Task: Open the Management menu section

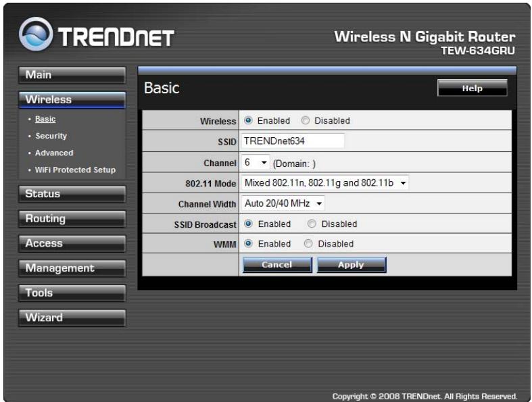Action: [x=72, y=268]
